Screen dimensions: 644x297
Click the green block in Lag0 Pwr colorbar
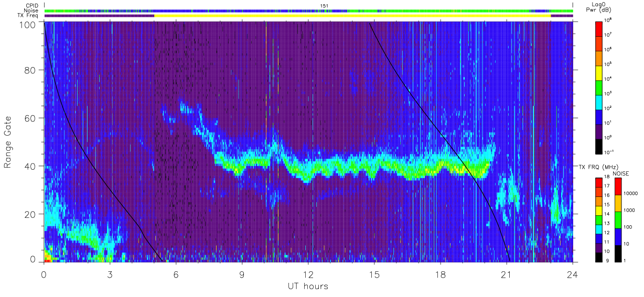pyautogui.click(x=599, y=86)
